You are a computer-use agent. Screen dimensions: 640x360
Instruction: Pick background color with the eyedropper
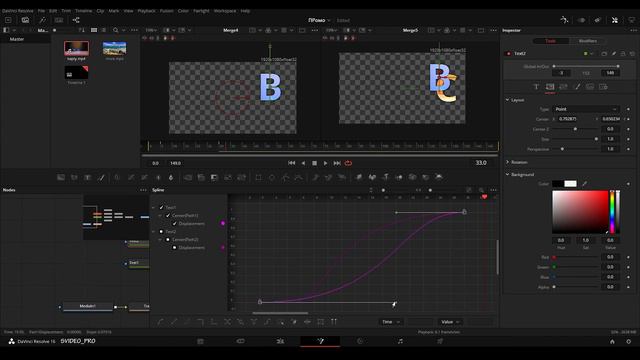pos(584,184)
